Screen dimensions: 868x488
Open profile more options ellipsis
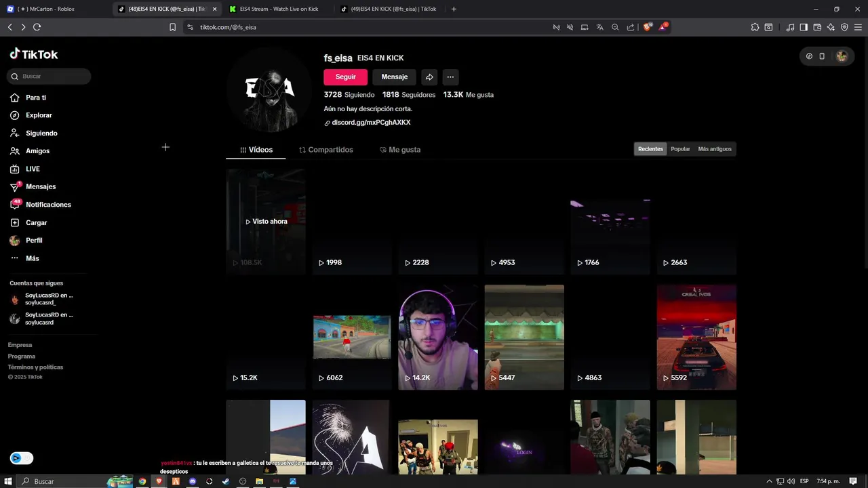click(450, 77)
